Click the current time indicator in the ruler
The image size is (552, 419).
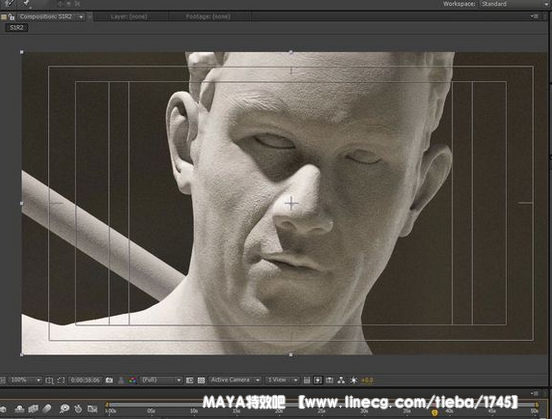point(434,412)
